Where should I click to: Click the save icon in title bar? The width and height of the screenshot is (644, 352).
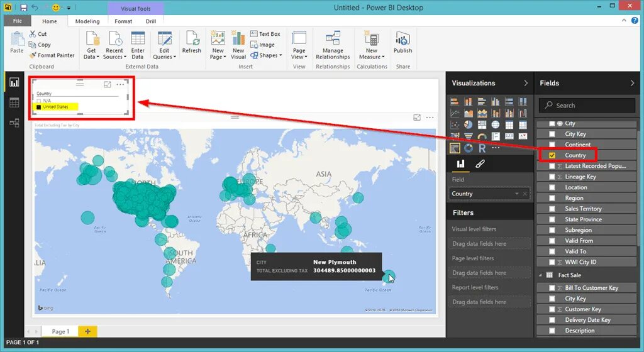click(x=23, y=8)
